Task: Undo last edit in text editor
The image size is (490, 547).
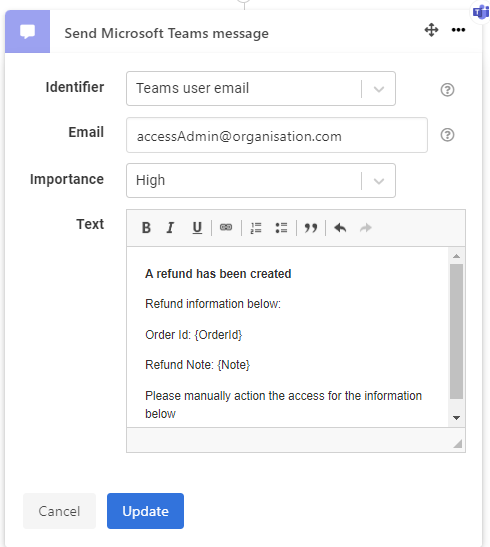Action: coord(340,228)
